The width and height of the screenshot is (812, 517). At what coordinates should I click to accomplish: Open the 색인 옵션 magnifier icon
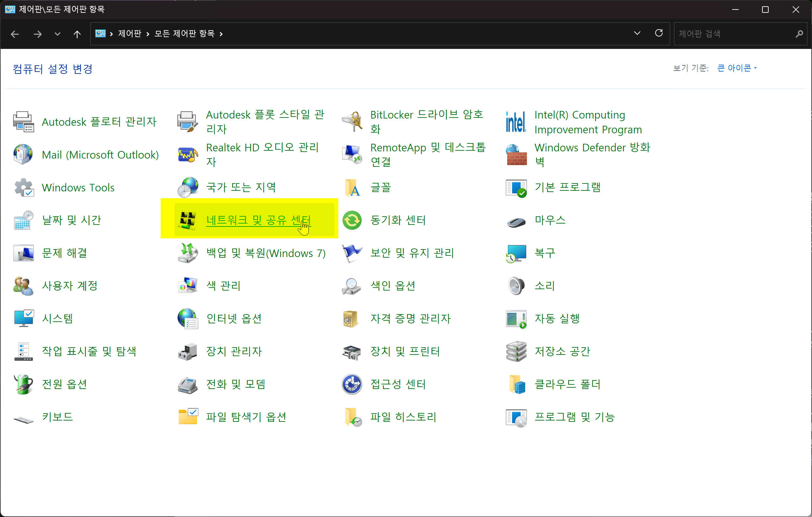click(x=352, y=286)
